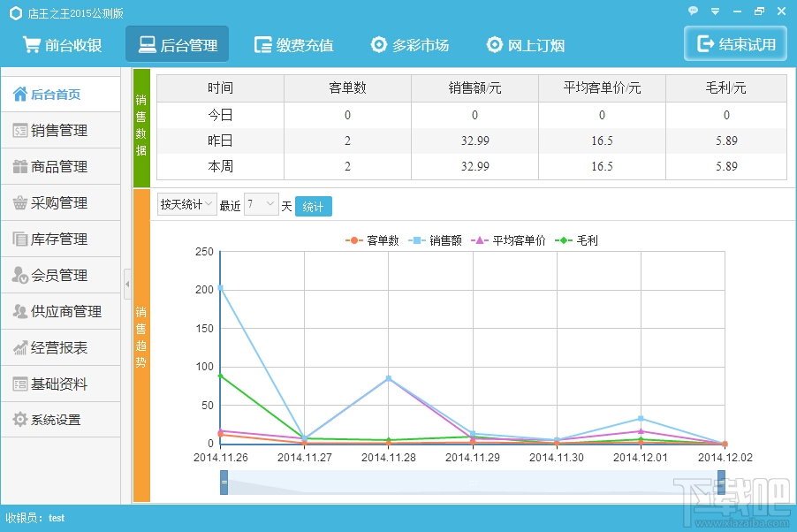This screenshot has height=532, width=797.
Task: Open 基础资料 in sidebar
Action: 61,384
